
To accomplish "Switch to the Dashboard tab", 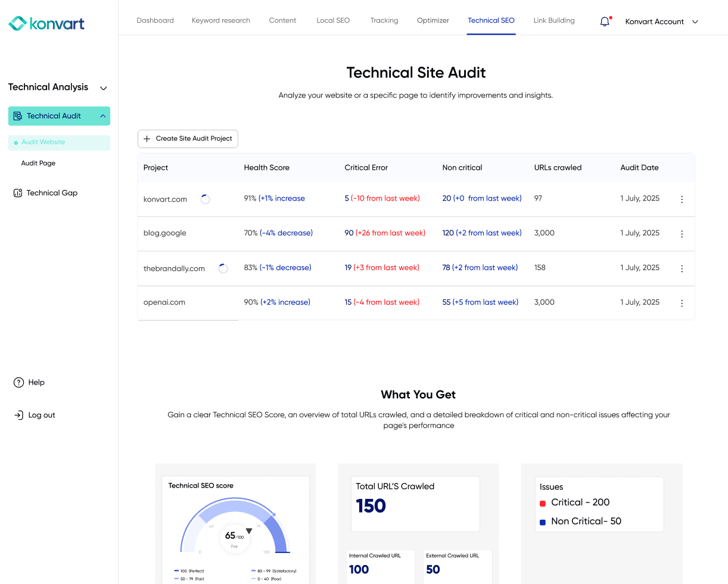I will 155,20.
